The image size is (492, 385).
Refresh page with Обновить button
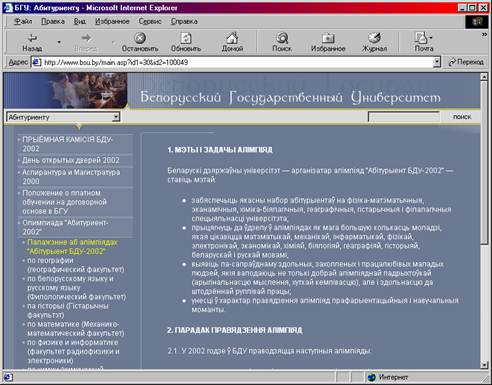(x=186, y=42)
